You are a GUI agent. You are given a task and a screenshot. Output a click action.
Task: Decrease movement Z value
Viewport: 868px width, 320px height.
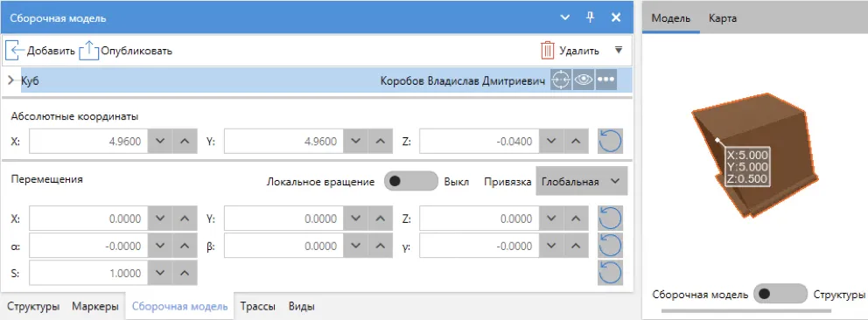point(550,219)
